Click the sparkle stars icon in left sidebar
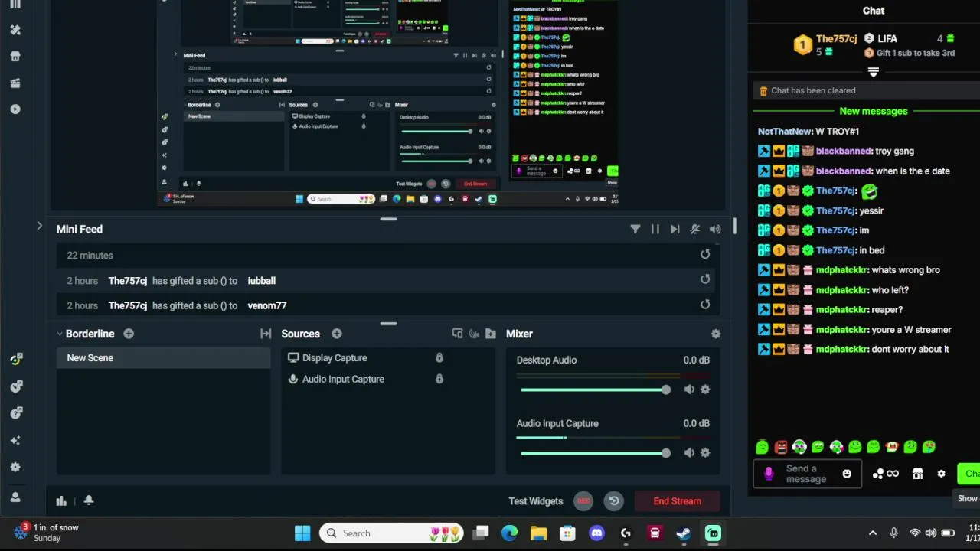 (x=15, y=441)
